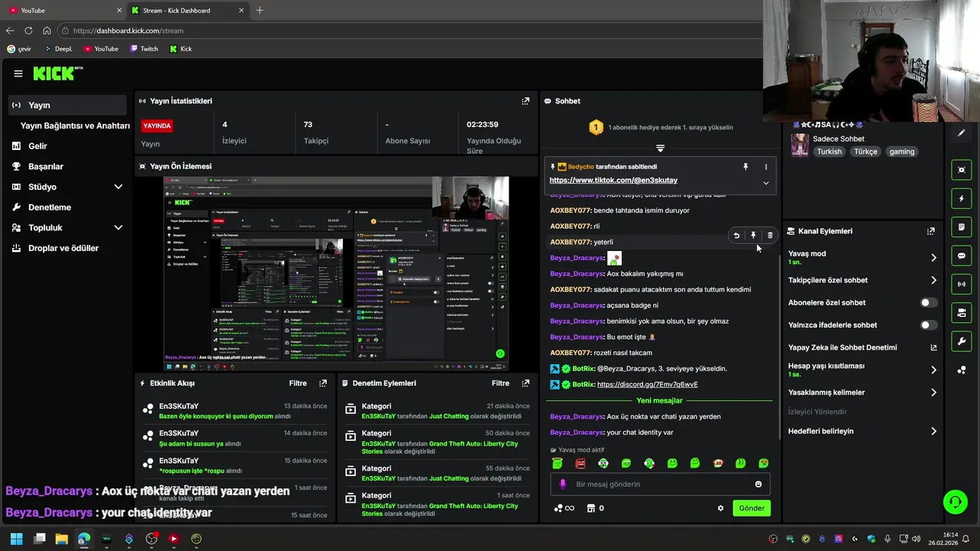Open the pinned message three-dot menu

click(x=766, y=167)
